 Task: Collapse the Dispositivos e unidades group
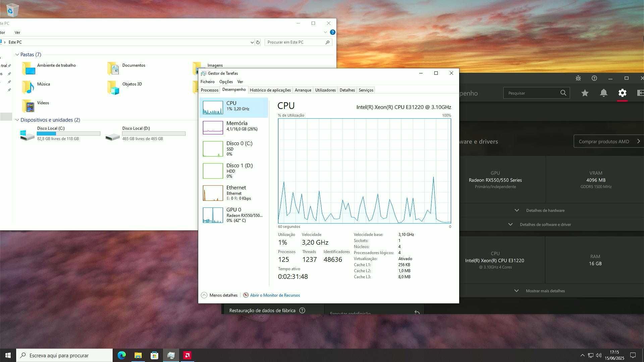[x=17, y=120]
